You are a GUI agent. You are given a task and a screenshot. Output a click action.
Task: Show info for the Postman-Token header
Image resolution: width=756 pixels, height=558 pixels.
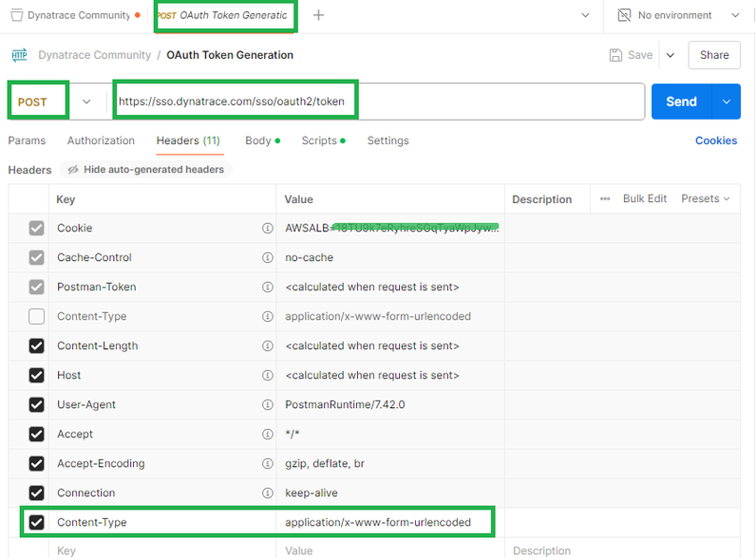[x=267, y=288]
